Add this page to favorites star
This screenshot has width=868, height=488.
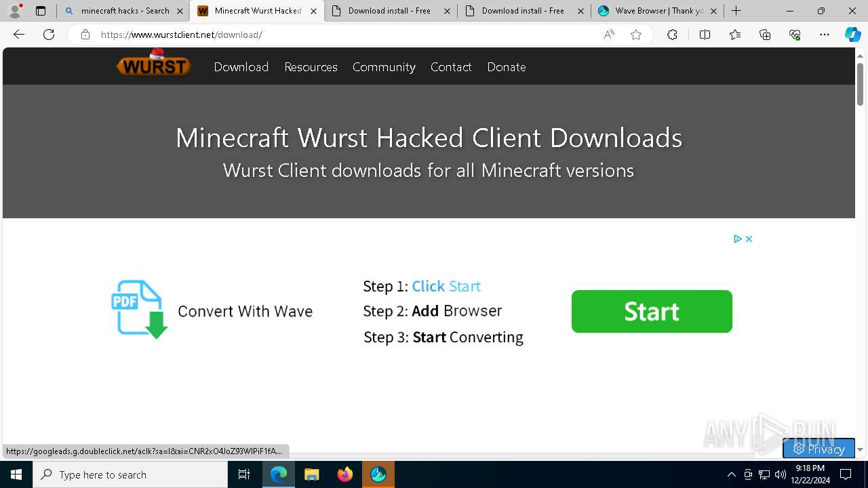point(636,35)
